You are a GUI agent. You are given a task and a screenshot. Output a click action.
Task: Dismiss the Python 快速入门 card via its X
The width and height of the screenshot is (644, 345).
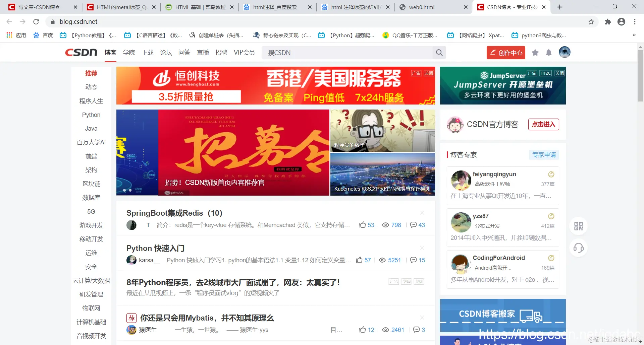(422, 248)
